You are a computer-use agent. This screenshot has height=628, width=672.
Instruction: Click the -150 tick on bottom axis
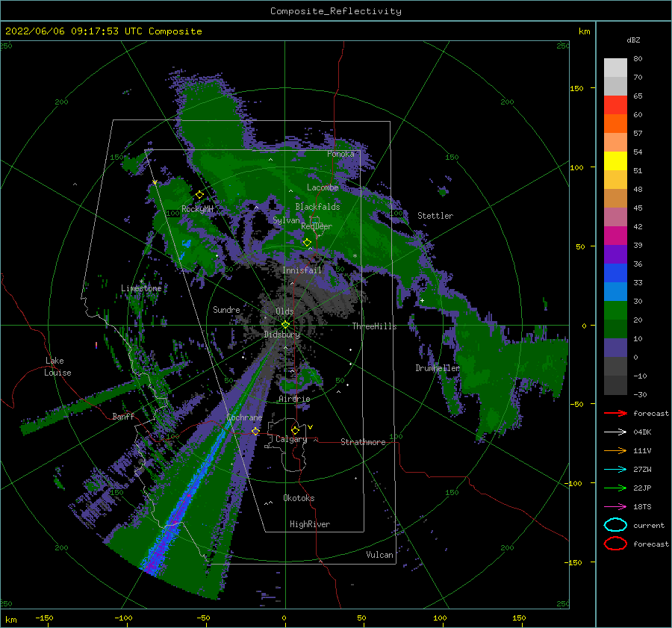[44, 618]
